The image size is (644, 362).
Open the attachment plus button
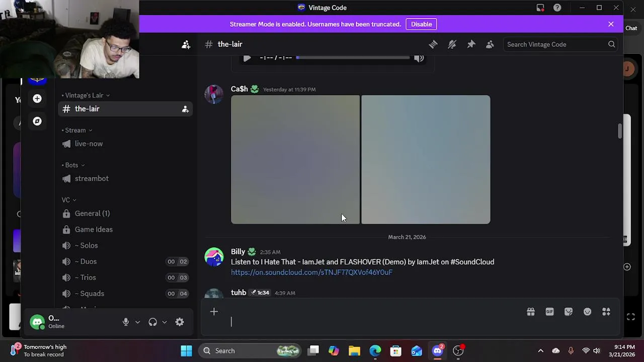[214, 312]
